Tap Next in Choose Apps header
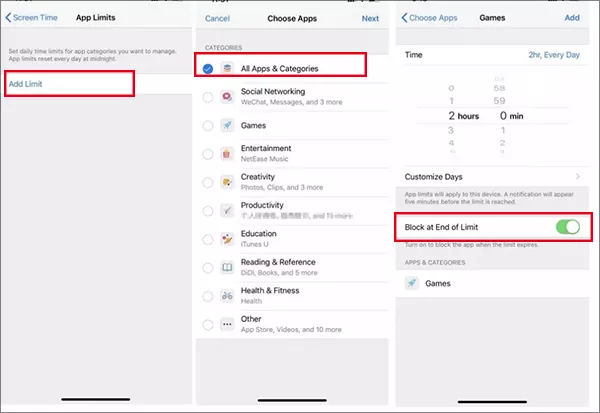Image resolution: width=600 pixels, height=413 pixels. tap(370, 18)
